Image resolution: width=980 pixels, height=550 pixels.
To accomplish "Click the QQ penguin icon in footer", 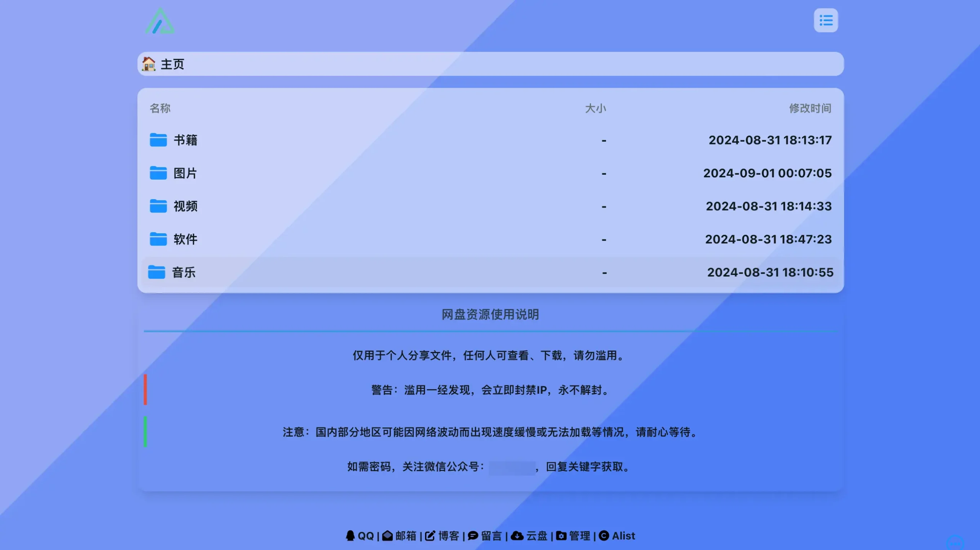I will (350, 536).
